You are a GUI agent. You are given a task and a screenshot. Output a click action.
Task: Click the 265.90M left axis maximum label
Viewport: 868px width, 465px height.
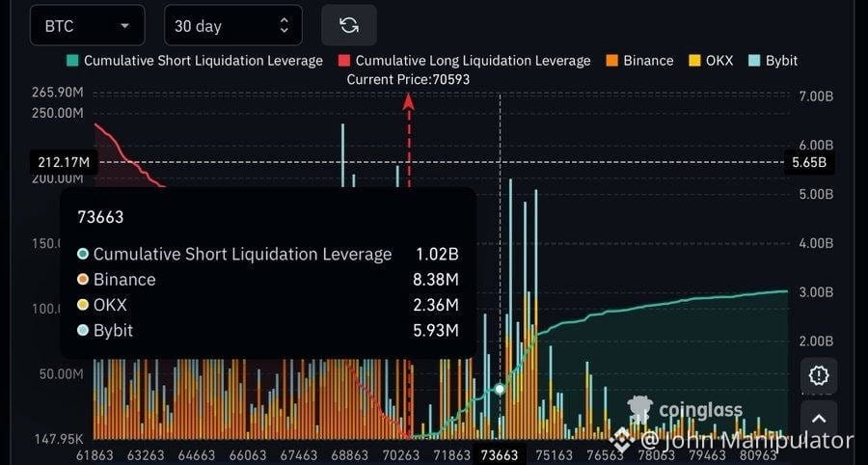pos(58,92)
